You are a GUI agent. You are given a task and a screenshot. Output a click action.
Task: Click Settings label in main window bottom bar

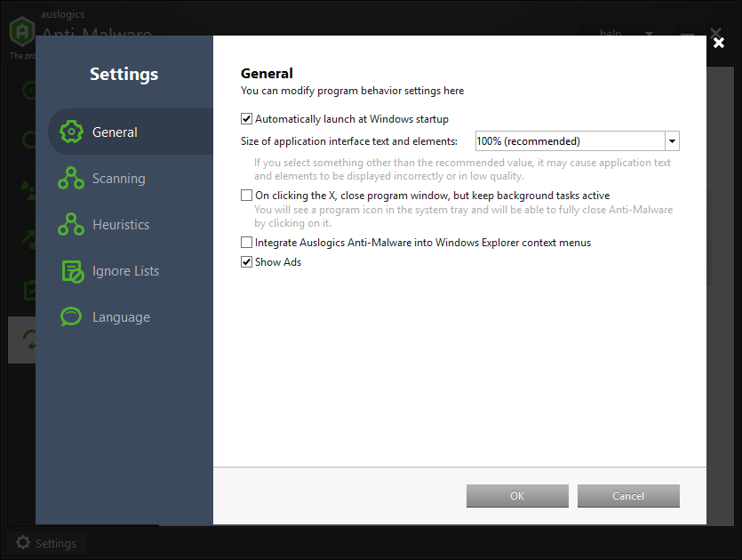[56, 543]
